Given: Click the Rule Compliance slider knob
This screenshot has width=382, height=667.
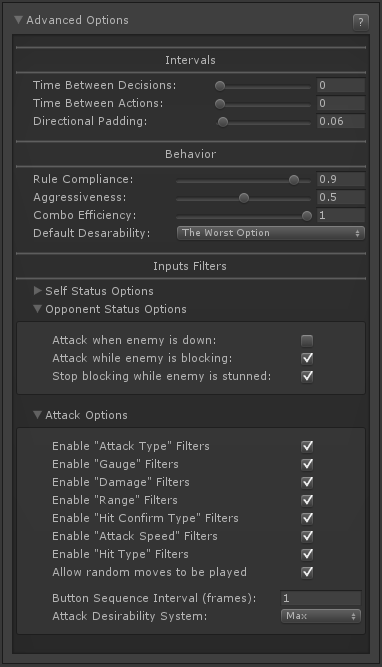Looking at the screenshot, I should click(x=294, y=180).
